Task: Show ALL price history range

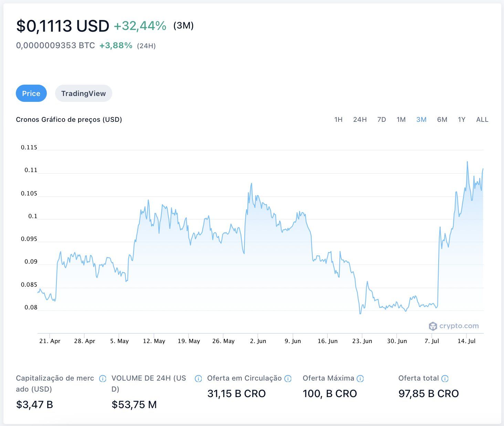Action: coord(482,119)
